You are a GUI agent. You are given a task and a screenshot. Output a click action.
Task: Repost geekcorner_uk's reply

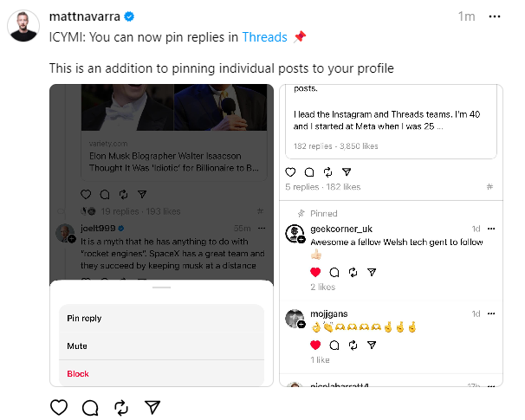[x=353, y=272]
